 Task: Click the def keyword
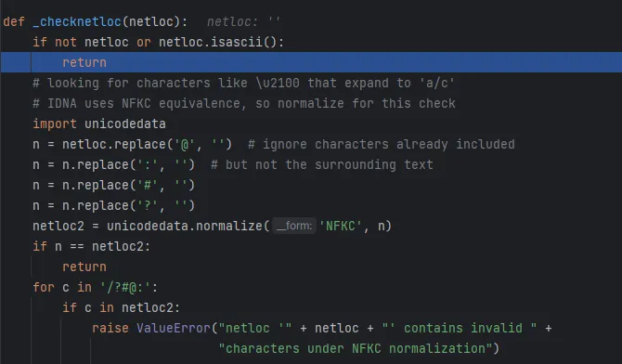[x=14, y=21]
